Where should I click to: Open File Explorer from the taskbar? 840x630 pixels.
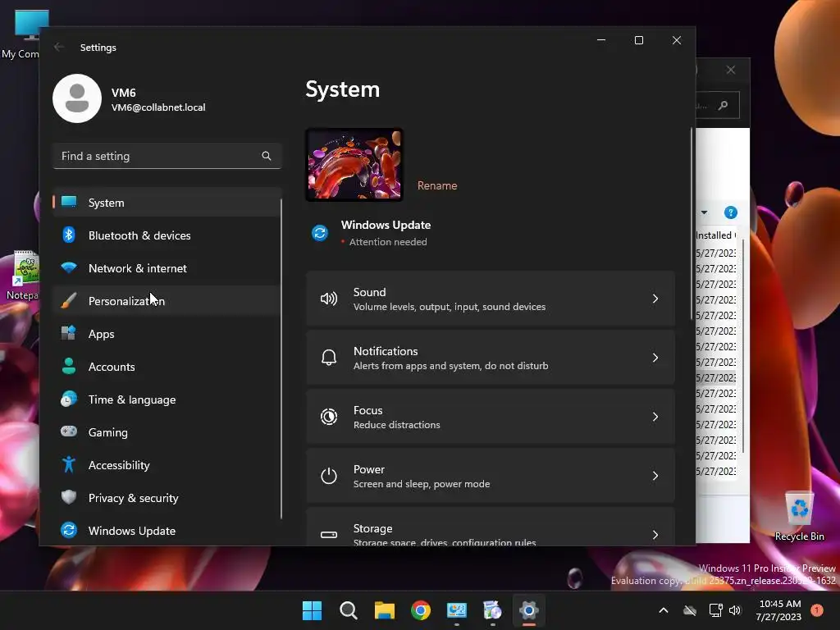[x=384, y=610]
